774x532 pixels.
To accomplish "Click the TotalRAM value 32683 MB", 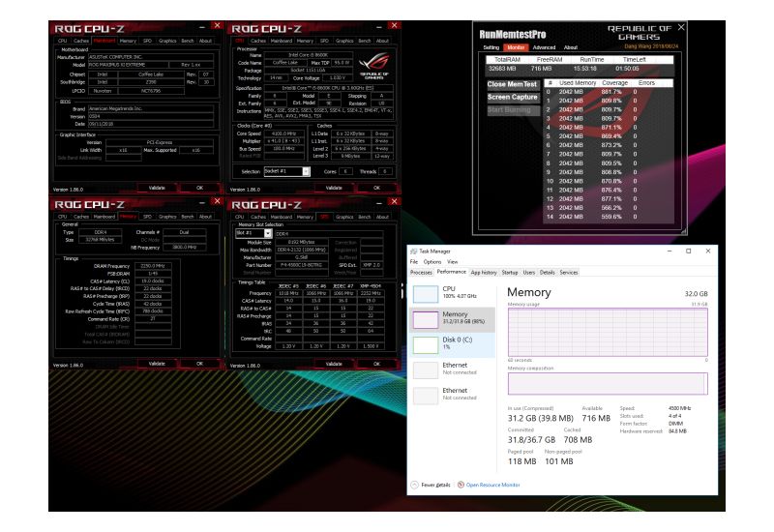I will pyautogui.click(x=502, y=69).
